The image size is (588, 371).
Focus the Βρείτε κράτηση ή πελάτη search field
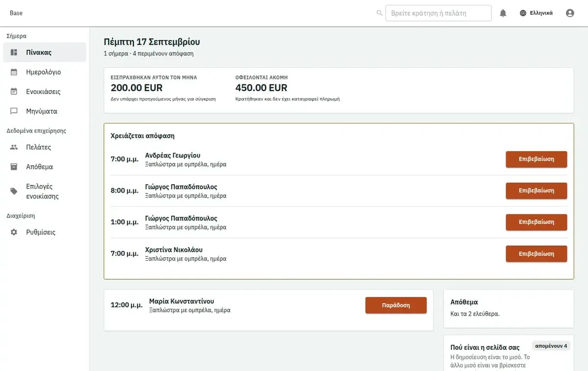[439, 13]
